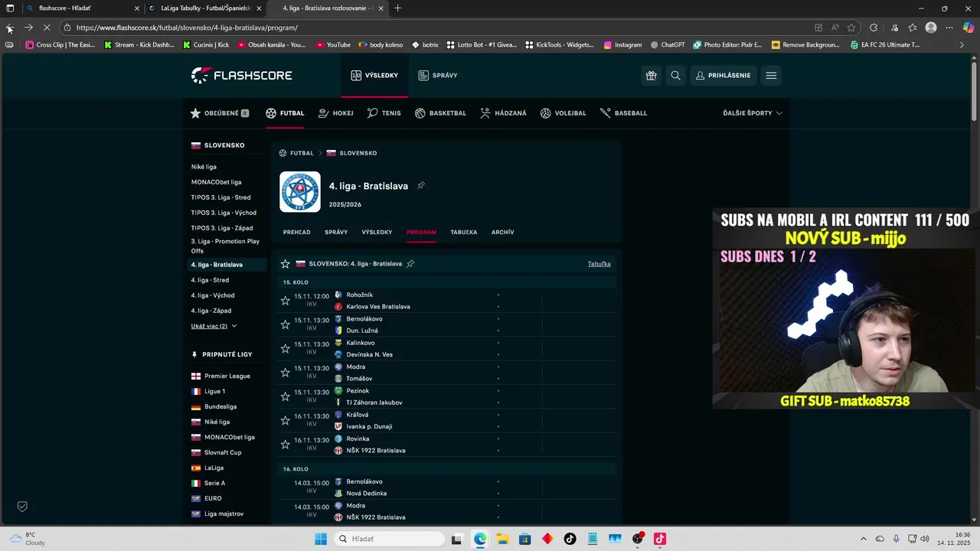Add Rohožník vs Karlova Ves match to favorites
The width and height of the screenshot is (980, 551).
click(x=285, y=301)
